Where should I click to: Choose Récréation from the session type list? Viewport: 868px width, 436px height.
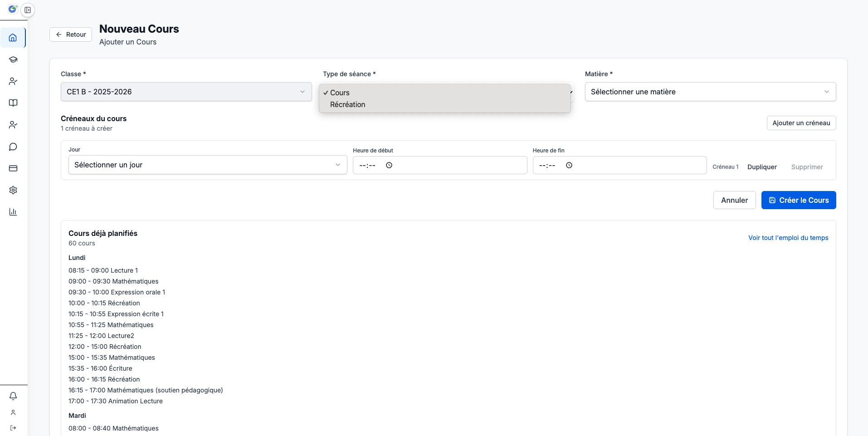click(347, 104)
